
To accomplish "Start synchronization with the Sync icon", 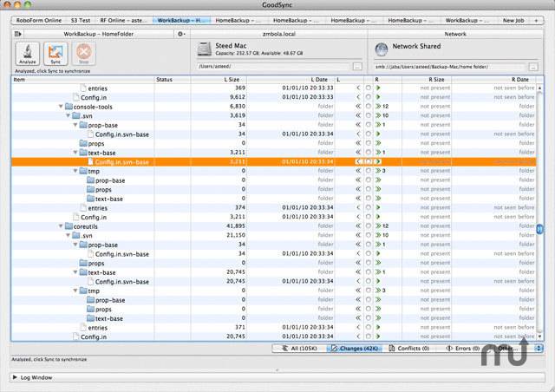I will [55, 54].
